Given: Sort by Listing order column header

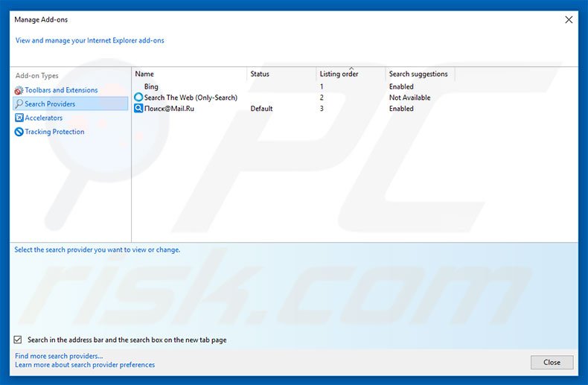Looking at the screenshot, I should tap(339, 74).
